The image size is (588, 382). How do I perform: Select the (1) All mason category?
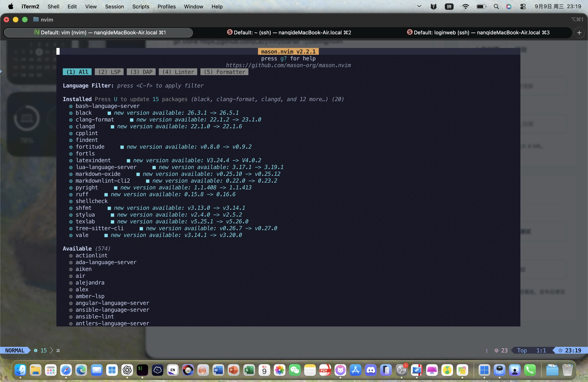tap(77, 72)
